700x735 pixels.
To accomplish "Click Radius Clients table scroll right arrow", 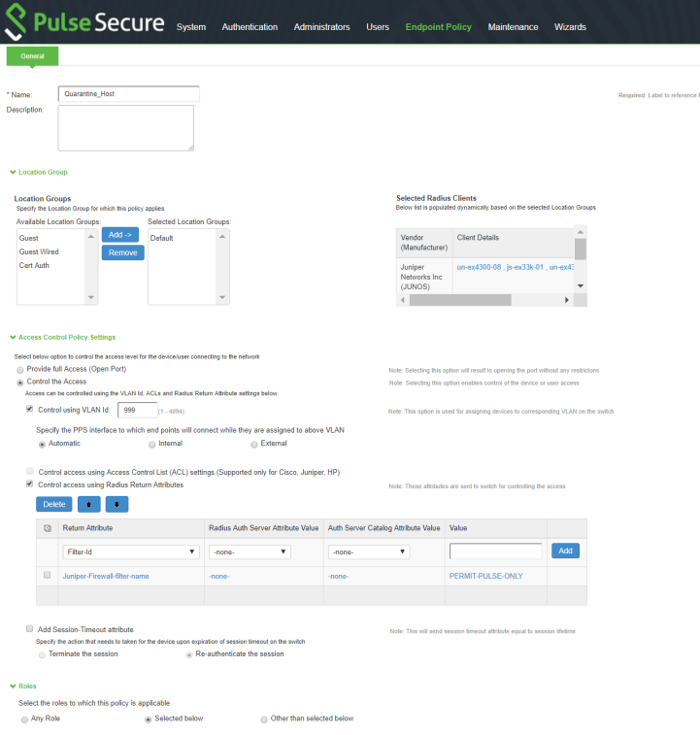I will [x=566, y=300].
